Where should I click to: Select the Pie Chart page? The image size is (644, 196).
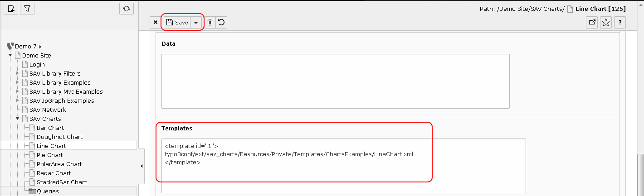click(49, 155)
